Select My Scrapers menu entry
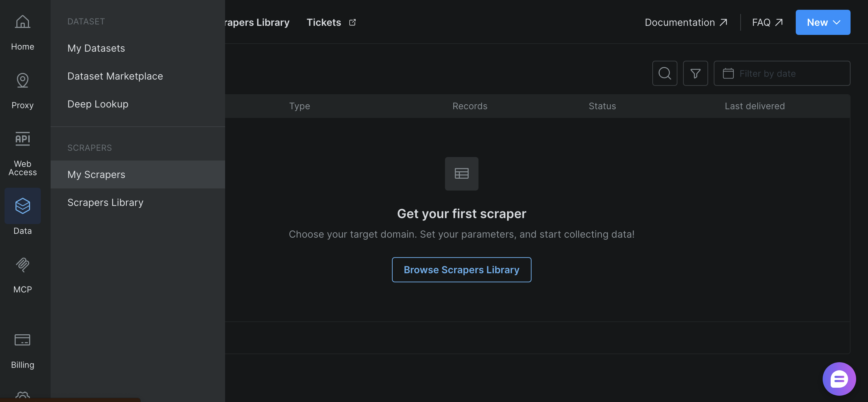 96,174
